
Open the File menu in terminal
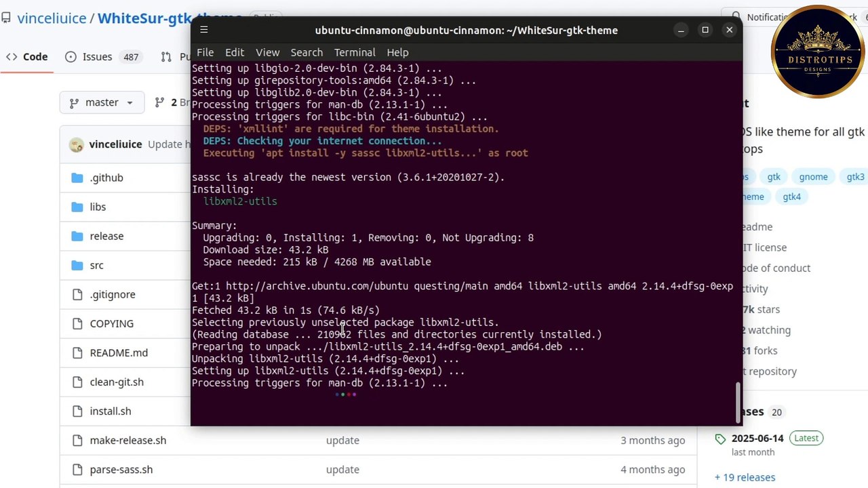[205, 52]
